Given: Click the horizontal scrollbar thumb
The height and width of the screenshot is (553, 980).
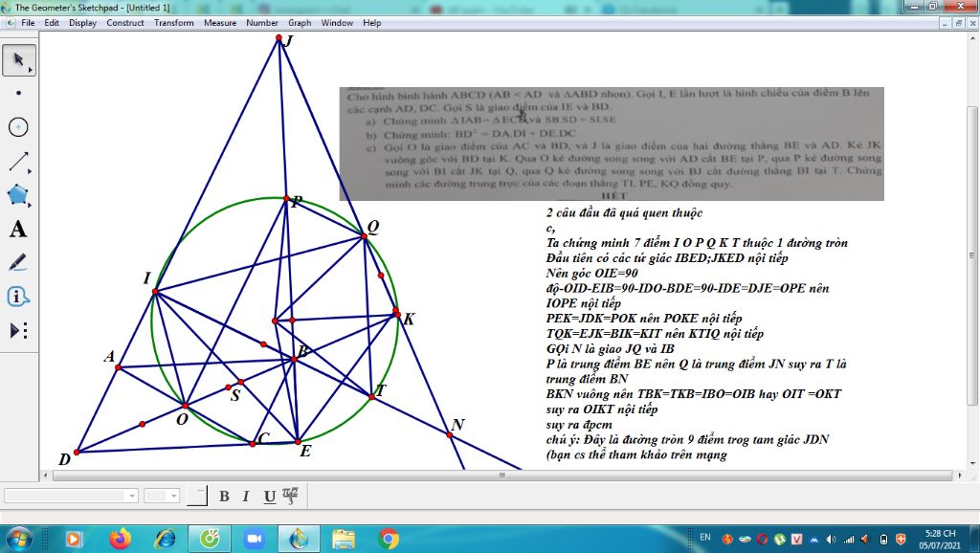Looking at the screenshot, I should click(x=502, y=476).
